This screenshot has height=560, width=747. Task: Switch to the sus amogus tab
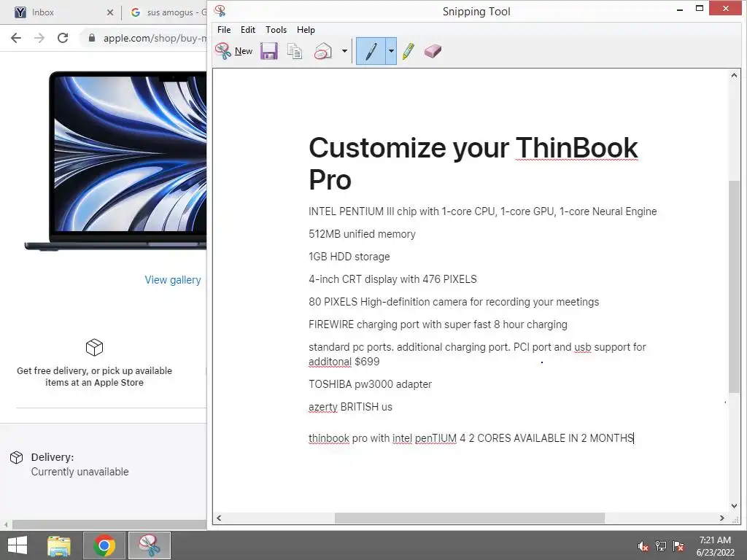pos(168,12)
